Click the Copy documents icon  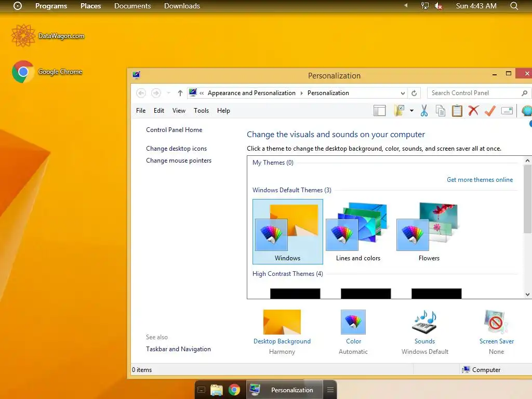pyautogui.click(x=441, y=111)
